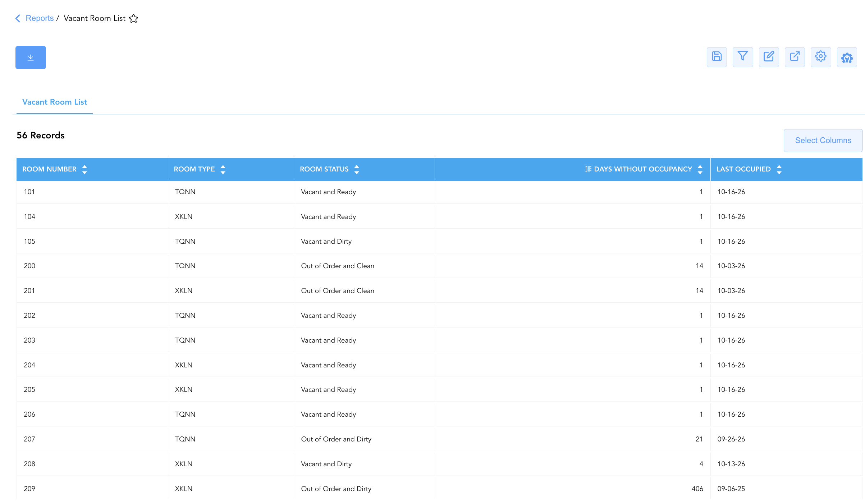865x504 pixels.
Task: Click the blue download button
Action: (31, 58)
